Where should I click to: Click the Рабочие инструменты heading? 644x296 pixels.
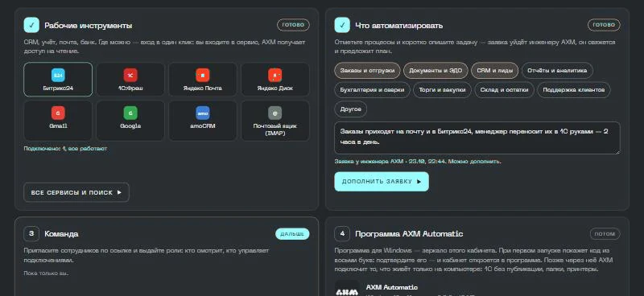pos(89,26)
